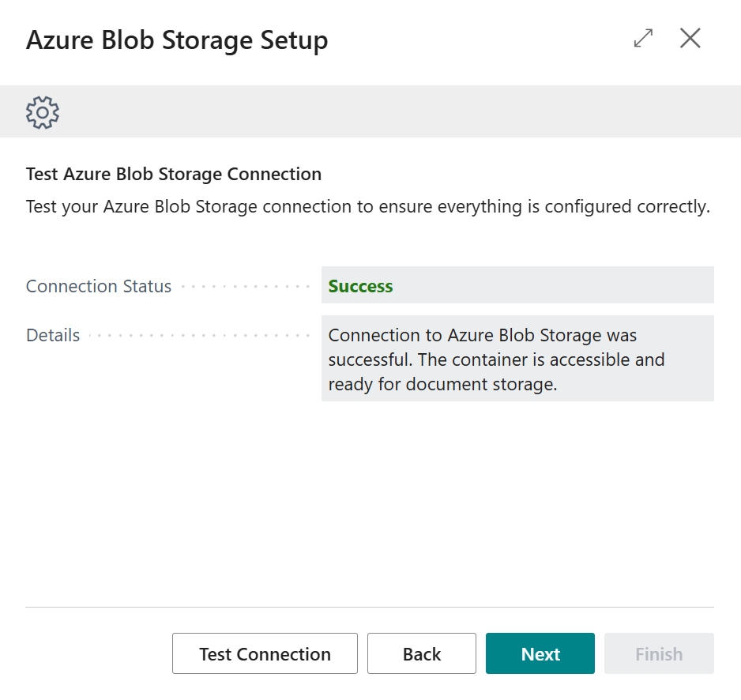Go back with the Back button
741x700 pixels.
[x=422, y=653]
